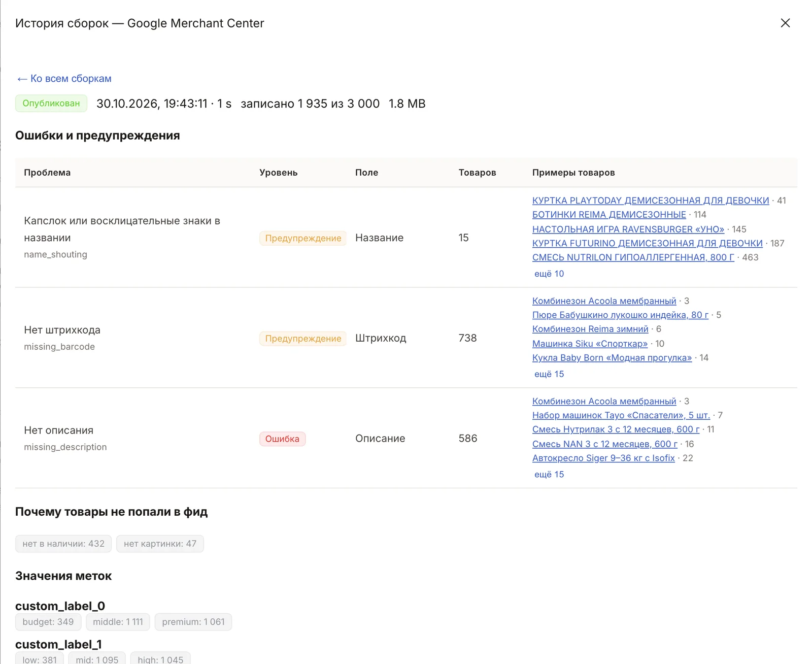Open Комбинезон Reima зимний link
This screenshot has width=812, height=664.
pos(590,329)
